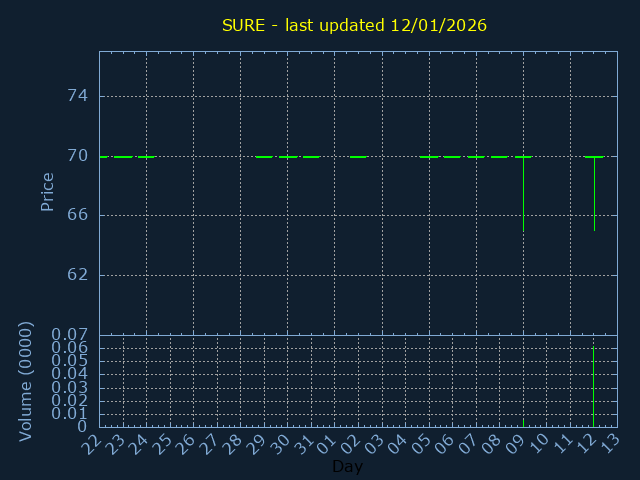The width and height of the screenshot is (640, 480).
Task: Click the day 05 x-axis tick label
Action: 422,441
